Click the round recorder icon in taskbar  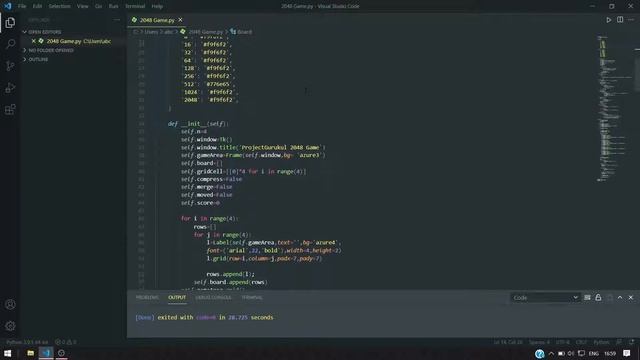tap(61, 353)
